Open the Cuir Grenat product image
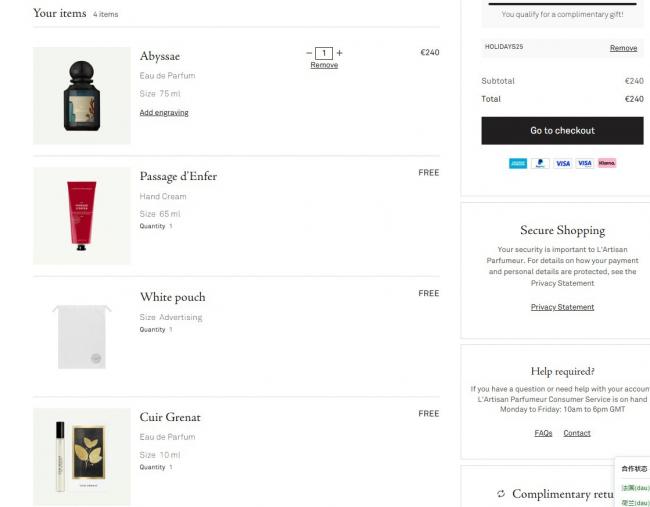 [82, 456]
